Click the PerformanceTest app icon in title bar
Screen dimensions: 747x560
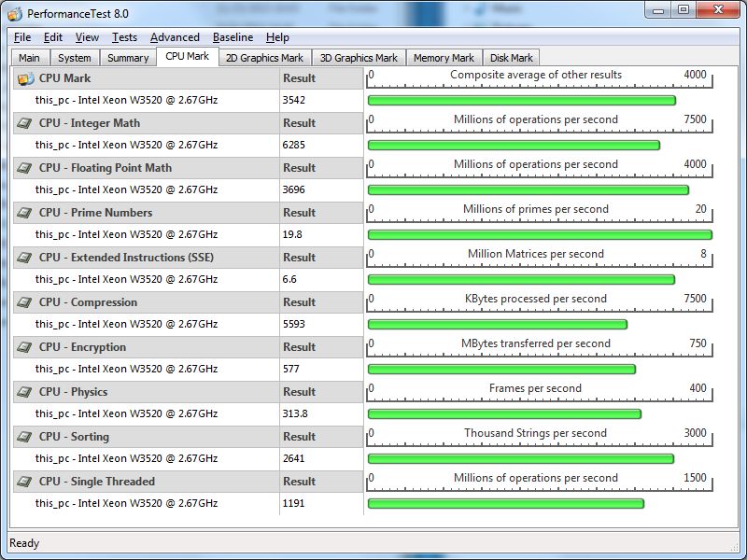tap(15, 14)
